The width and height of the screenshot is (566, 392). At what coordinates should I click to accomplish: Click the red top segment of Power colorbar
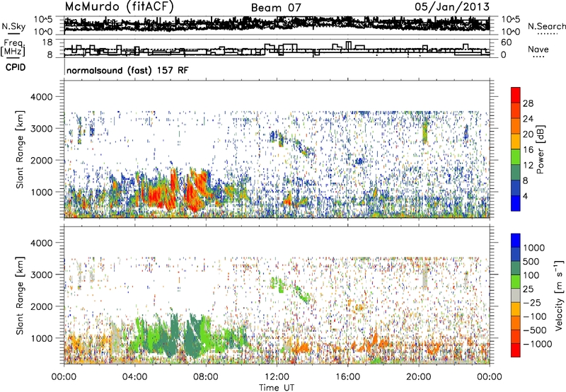516,95
